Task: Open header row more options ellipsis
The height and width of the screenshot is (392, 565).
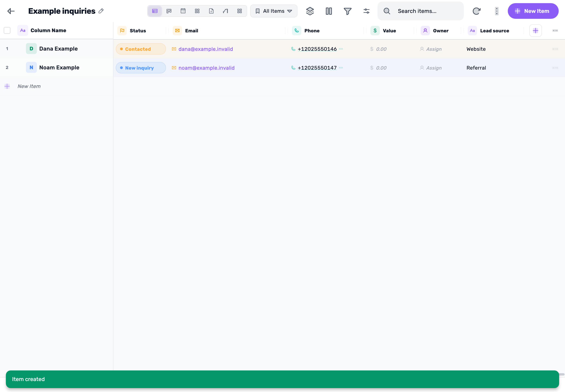Action: 555,31
